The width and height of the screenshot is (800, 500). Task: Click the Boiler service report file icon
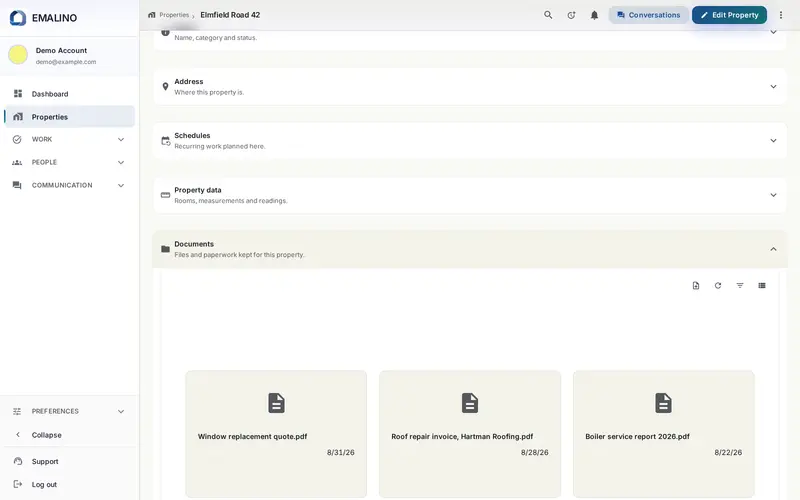663,403
